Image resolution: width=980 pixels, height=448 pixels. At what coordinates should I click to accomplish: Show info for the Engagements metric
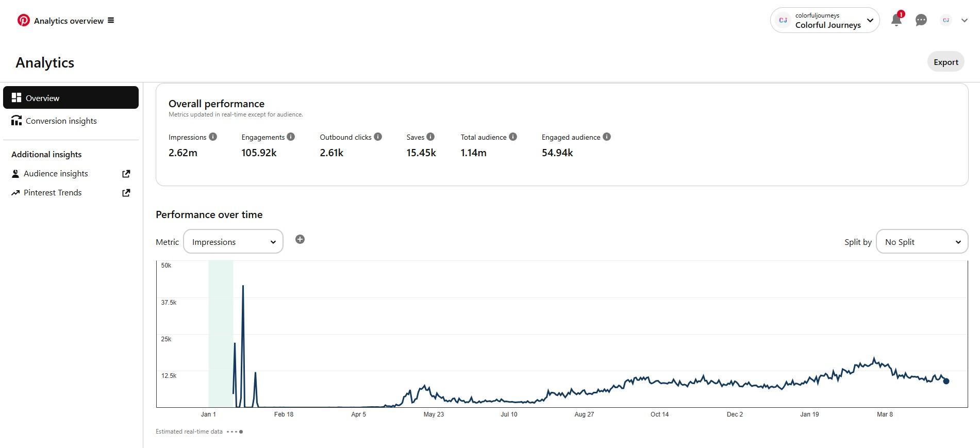click(291, 137)
